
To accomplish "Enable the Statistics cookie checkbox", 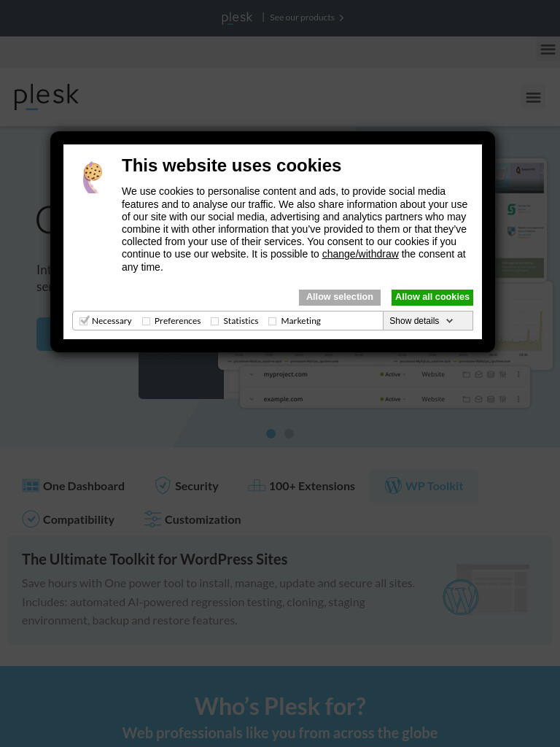I will pyautogui.click(x=215, y=322).
